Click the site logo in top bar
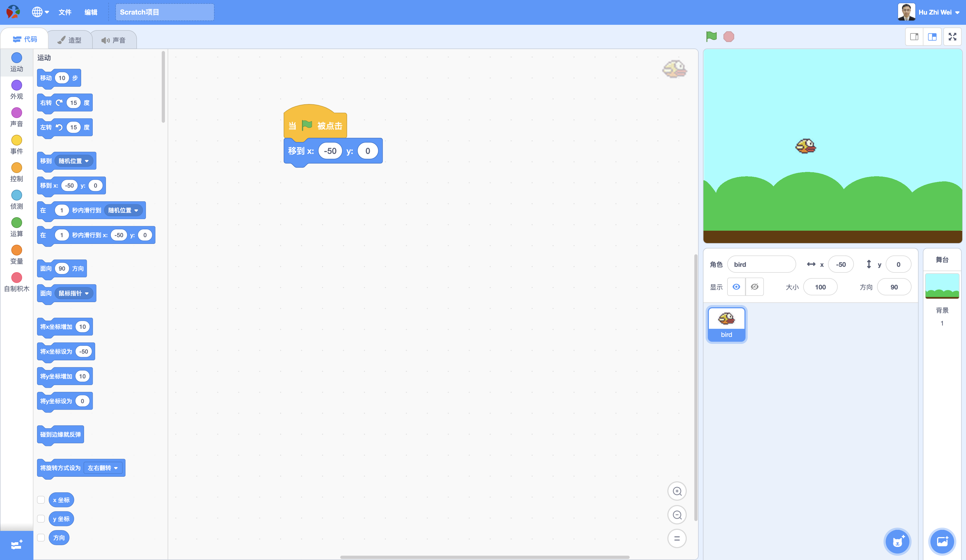This screenshot has width=966, height=560. (x=13, y=12)
